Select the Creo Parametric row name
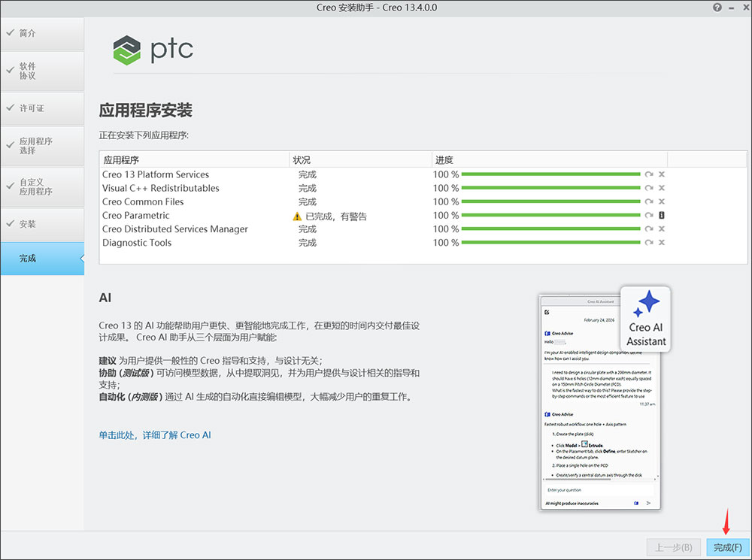The width and height of the screenshot is (752, 560). click(135, 215)
